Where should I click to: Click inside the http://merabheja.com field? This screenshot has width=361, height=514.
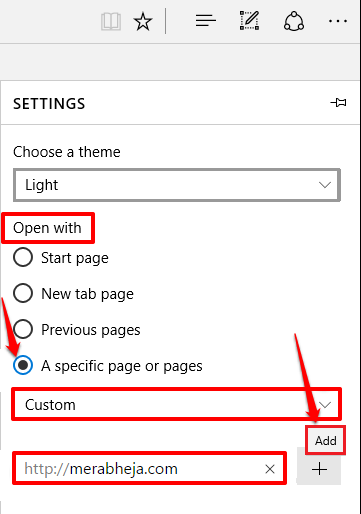click(x=149, y=469)
